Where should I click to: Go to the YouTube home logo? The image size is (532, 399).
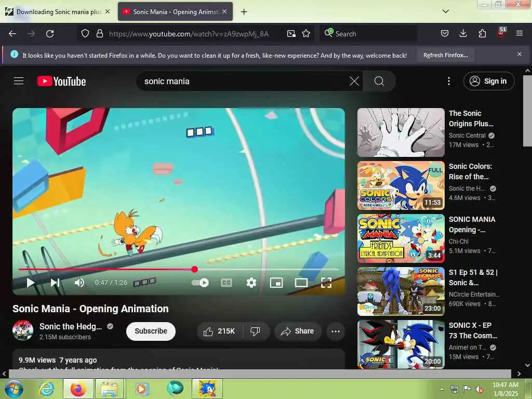[x=62, y=82]
